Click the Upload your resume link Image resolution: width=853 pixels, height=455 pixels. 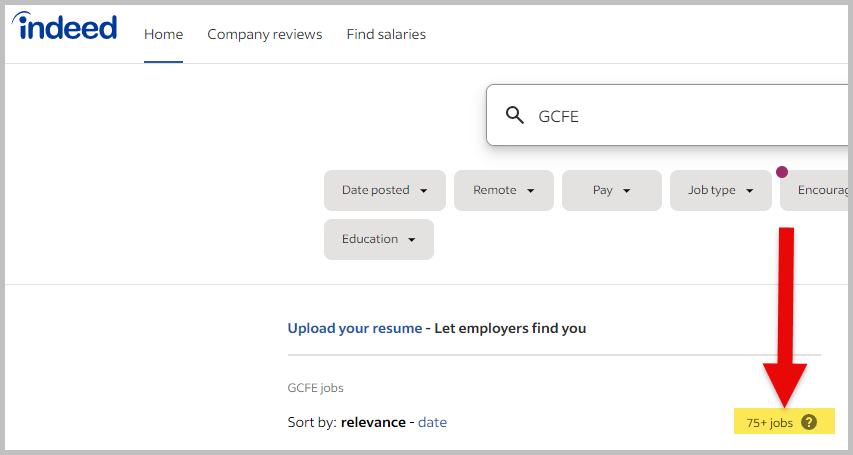click(x=354, y=328)
